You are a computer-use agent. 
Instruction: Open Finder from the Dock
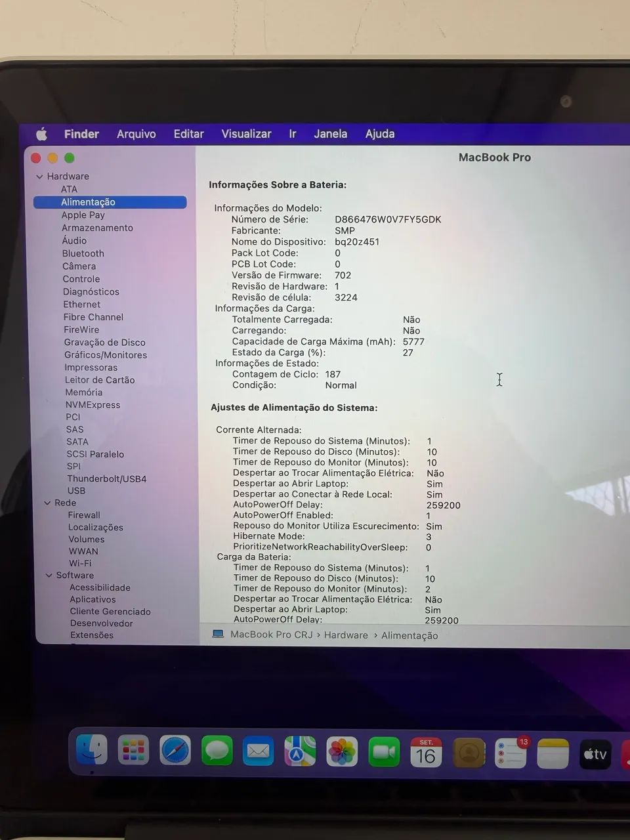92,750
